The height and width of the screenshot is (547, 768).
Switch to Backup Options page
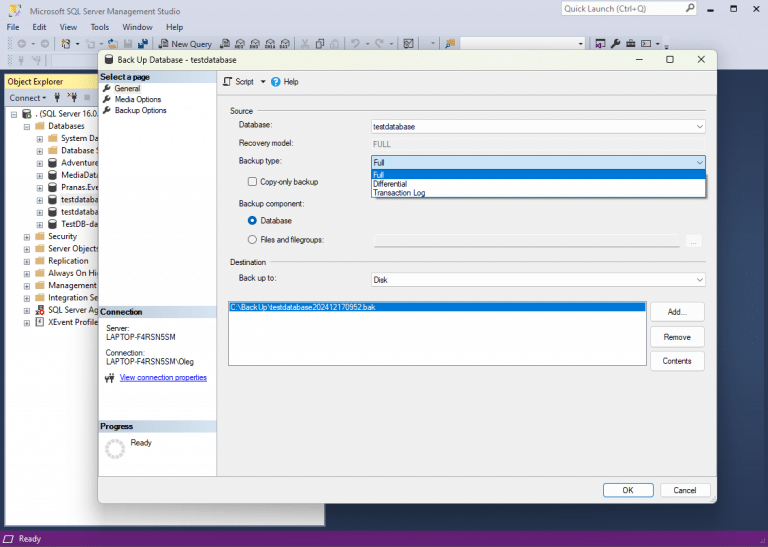click(141, 111)
